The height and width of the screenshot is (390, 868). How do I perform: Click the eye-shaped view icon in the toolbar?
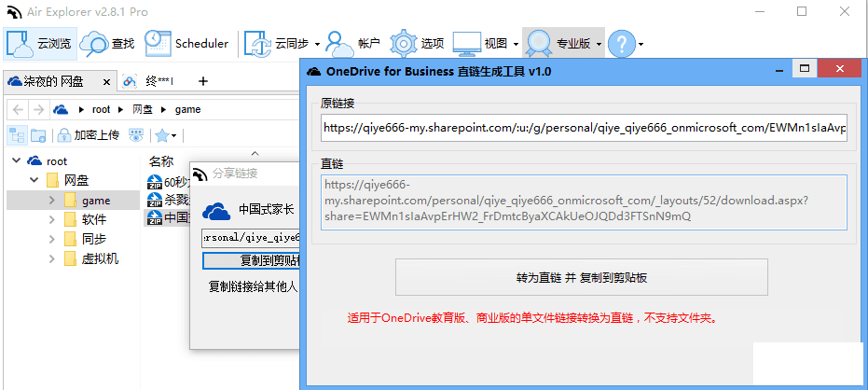tap(136, 134)
